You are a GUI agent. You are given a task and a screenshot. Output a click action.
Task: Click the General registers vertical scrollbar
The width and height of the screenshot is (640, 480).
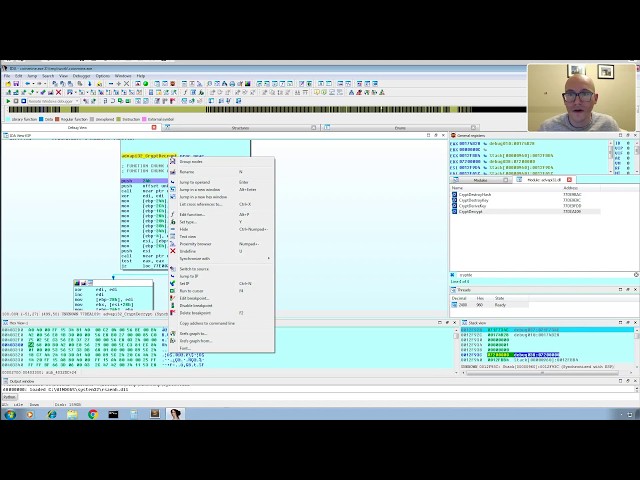click(x=611, y=157)
